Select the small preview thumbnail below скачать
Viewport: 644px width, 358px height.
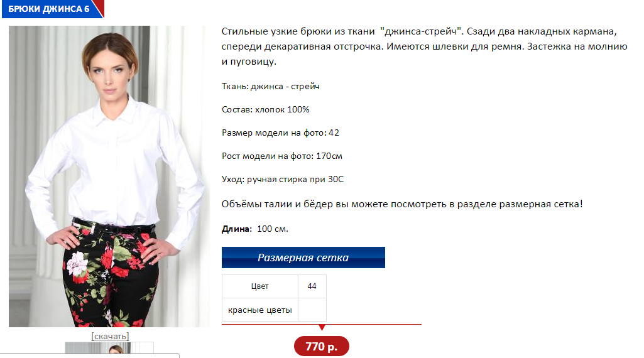click(109, 347)
